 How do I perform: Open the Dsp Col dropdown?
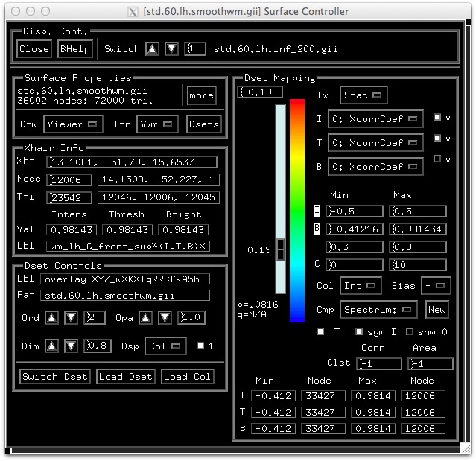(x=165, y=346)
